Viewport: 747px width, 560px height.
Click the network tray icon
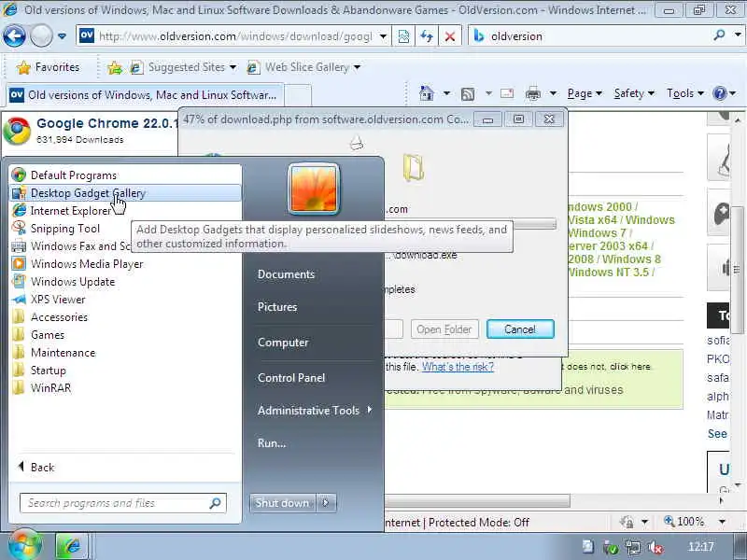[x=633, y=547]
